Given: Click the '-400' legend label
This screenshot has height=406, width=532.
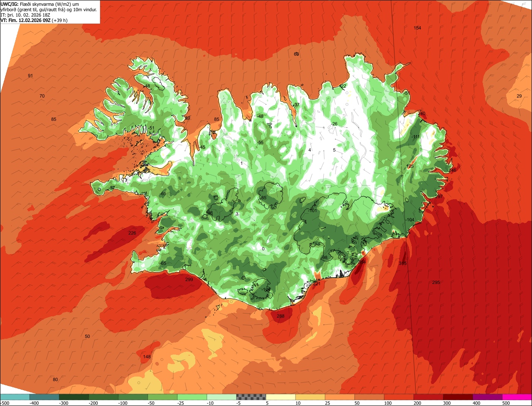Looking at the screenshot, I should pyautogui.click(x=34, y=403).
